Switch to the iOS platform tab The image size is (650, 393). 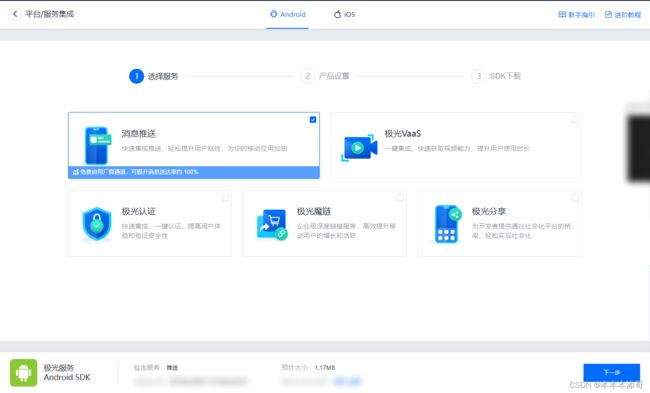(x=344, y=14)
